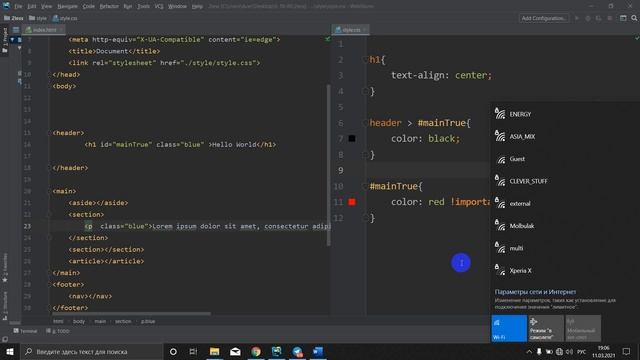This screenshot has height=360, width=640.
Task: Click the Run toolbar icon
Action: click(577, 18)
